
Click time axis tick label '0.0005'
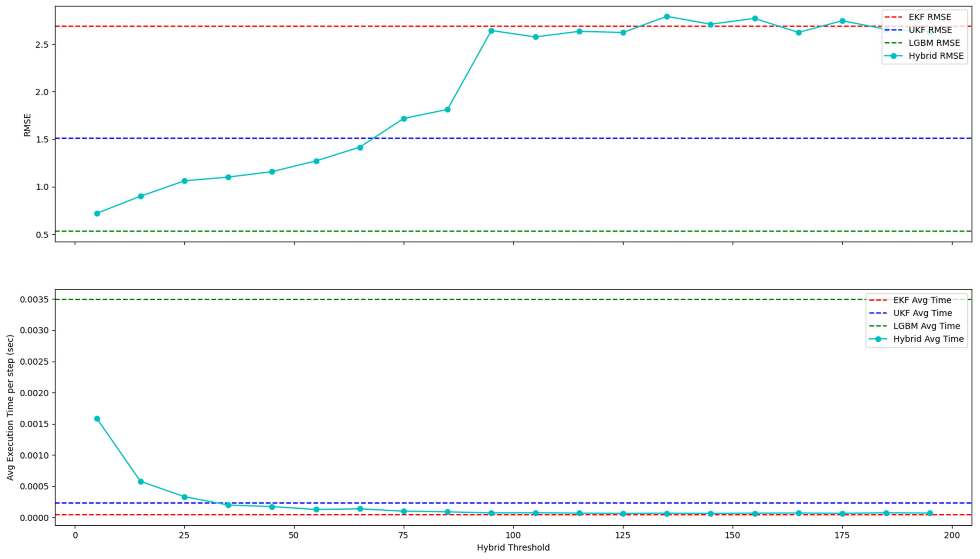35,487
